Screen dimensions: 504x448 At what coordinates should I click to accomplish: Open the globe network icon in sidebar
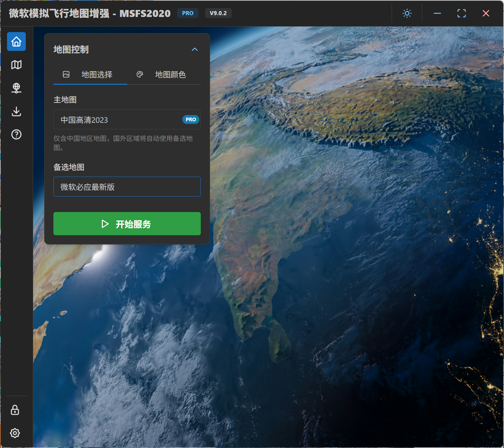(16, 88)
